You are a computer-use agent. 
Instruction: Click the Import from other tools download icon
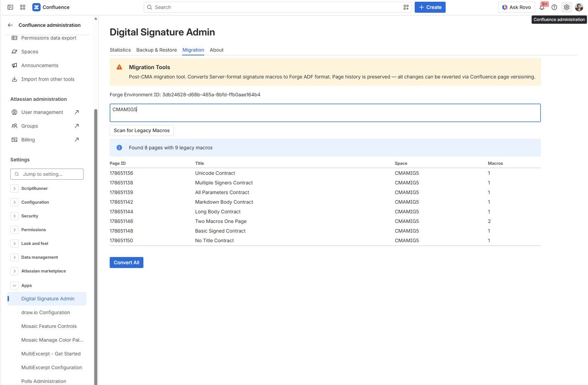click(14, 79)
